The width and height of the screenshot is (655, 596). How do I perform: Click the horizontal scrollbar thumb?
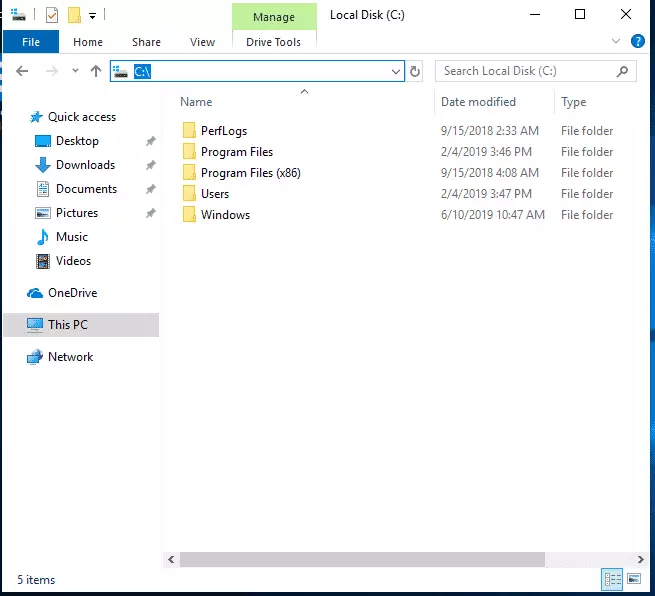[x=362, y=559]
